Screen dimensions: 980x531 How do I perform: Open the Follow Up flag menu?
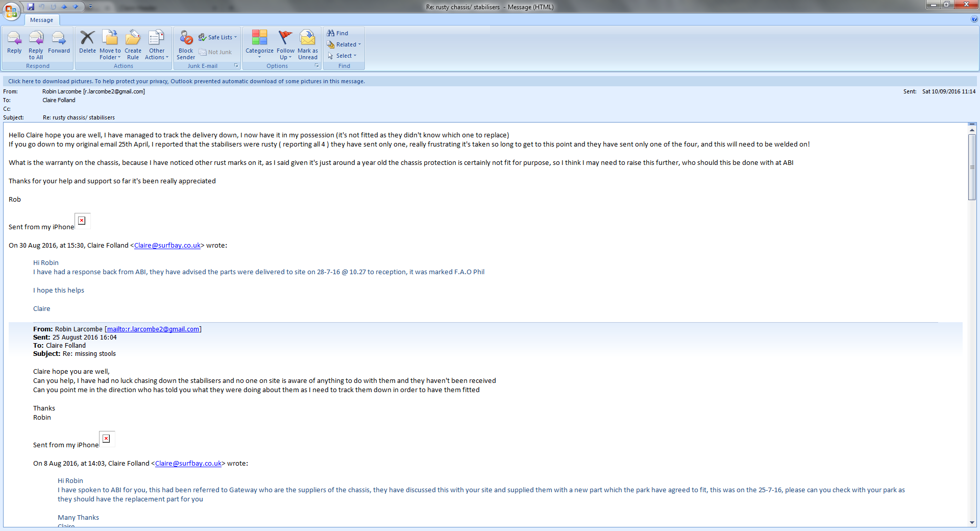(x=286, y=45)
